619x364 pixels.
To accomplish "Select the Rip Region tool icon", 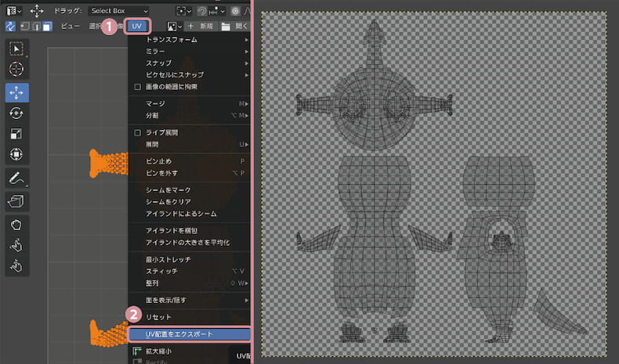I will 16,201.
